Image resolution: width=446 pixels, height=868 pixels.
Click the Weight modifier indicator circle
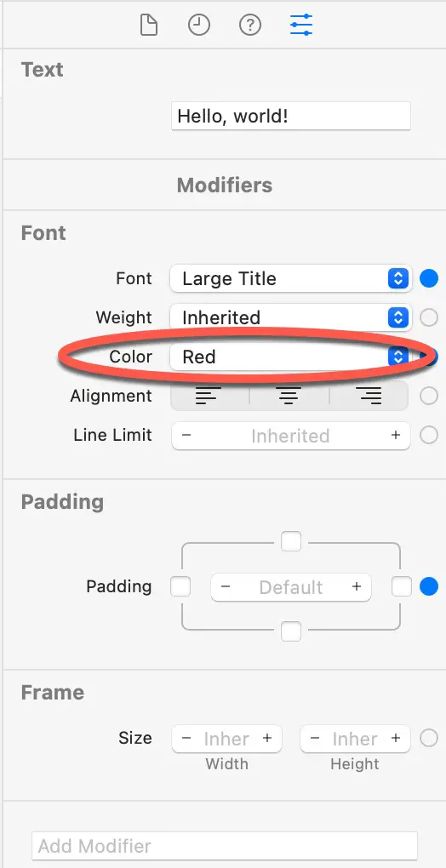coord(429,317)
